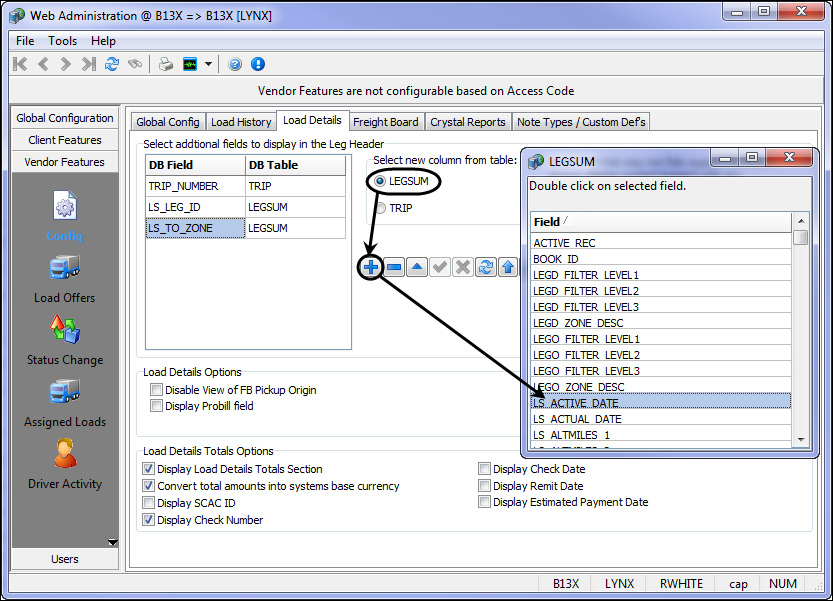This screenshot has width=833, height=601.
Task: Enable Display SCAC ID checkbox
Action: (149, 503)
